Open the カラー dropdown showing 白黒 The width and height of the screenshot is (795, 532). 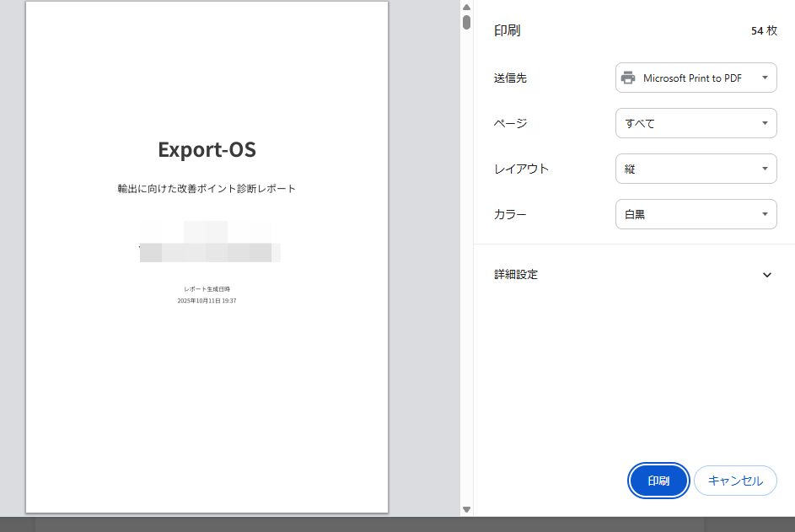coord(696,214)
